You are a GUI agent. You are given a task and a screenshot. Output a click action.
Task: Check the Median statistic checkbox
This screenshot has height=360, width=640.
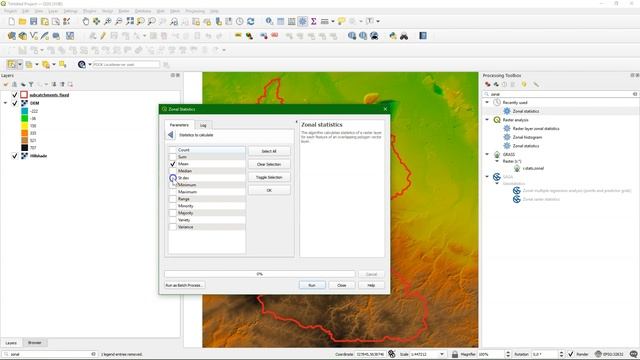(173, 171)
